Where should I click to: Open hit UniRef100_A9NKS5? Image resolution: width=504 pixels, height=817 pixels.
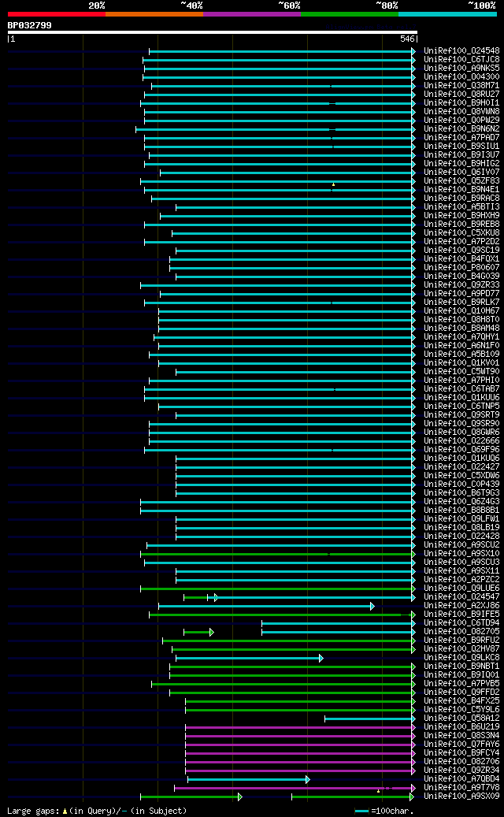461,69
